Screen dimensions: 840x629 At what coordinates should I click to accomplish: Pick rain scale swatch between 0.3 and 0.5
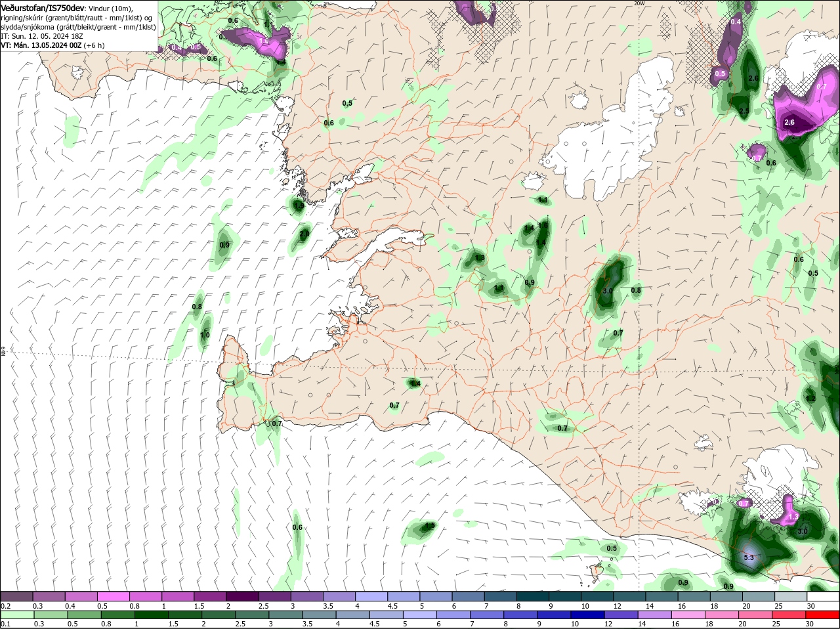coord(50,615)
